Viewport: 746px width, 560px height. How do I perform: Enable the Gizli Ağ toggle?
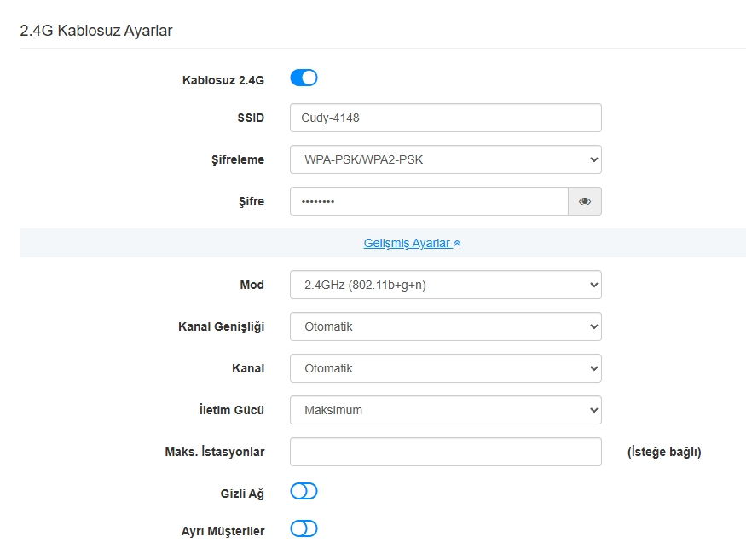[x=304, y=491]
